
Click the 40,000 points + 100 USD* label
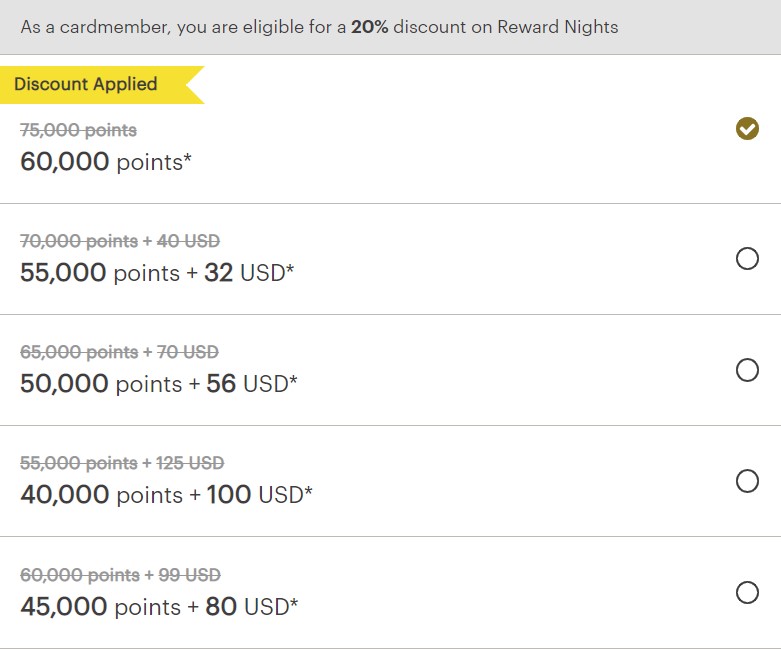(x=166, y=495)
